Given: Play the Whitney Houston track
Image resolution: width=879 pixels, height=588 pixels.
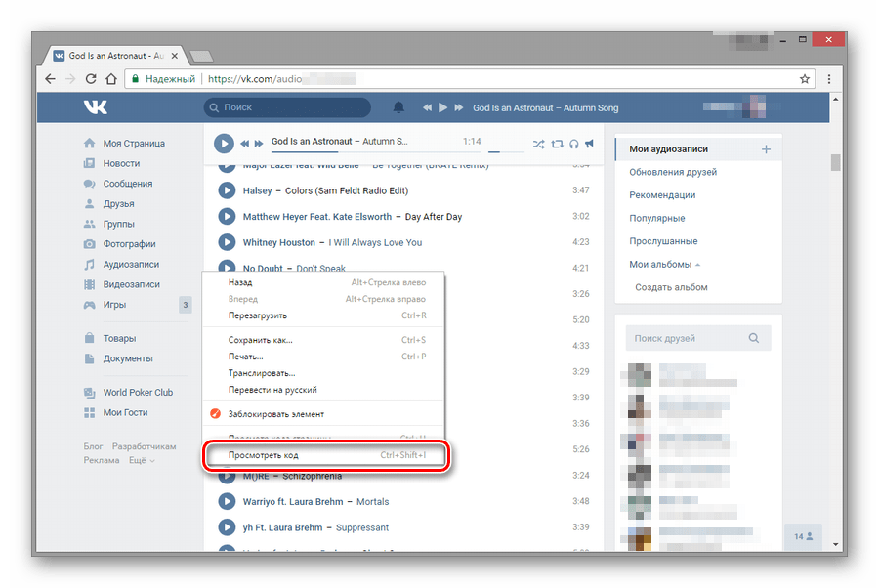Looking at the screenshot, I should [x=227, y=242].
